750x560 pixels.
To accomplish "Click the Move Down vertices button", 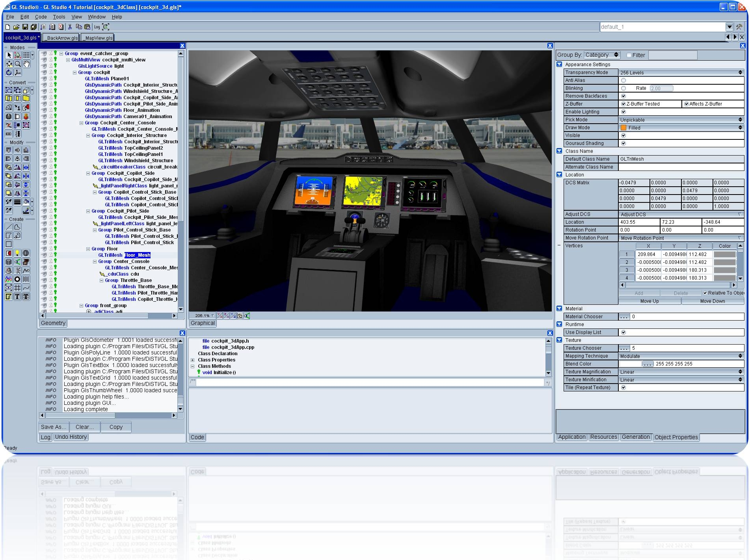I will pyautogui.click(x=713, y=301).
